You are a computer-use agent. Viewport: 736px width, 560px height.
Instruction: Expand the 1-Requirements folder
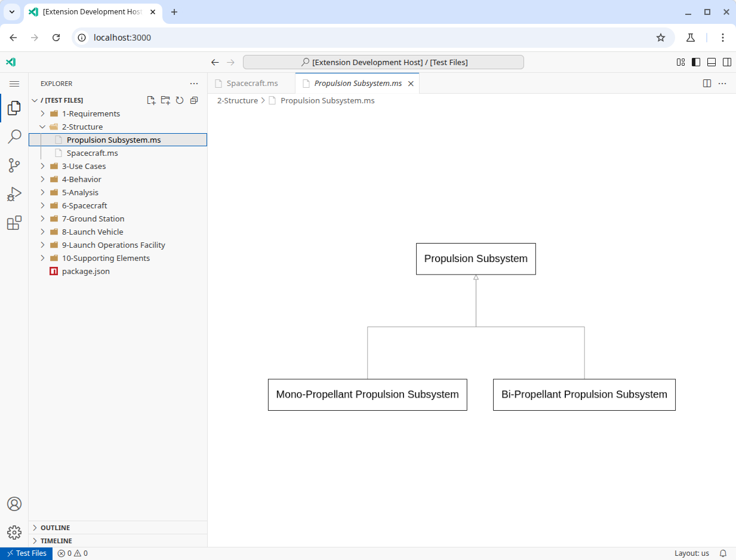[91, 113]
